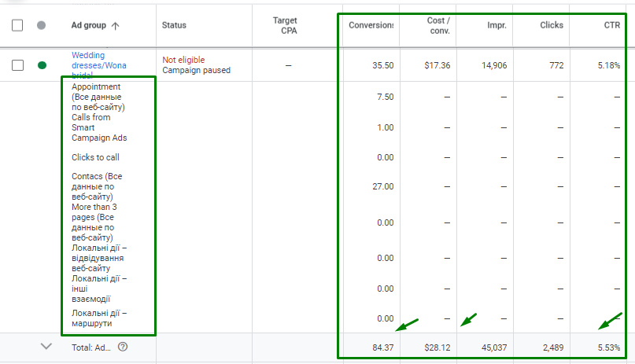Select the Clicks to call segment row
The height and width of the screenshot is (364, 635).
click(x=95, y=157)
